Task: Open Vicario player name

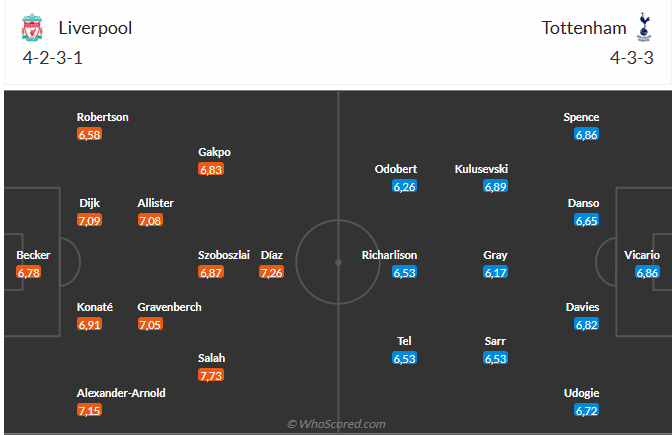Action: click(x=641, y=255)
